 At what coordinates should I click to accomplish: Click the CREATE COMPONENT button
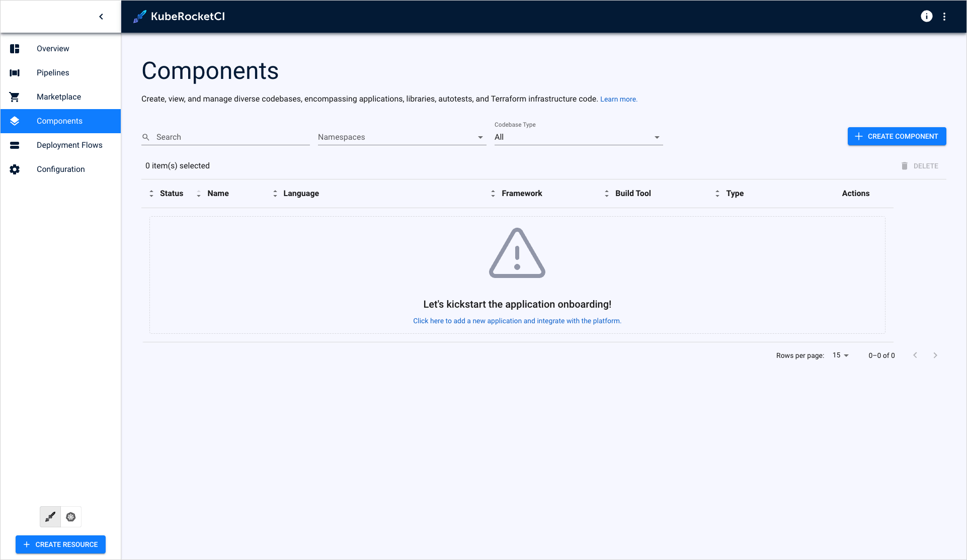[x=897, y=137]
